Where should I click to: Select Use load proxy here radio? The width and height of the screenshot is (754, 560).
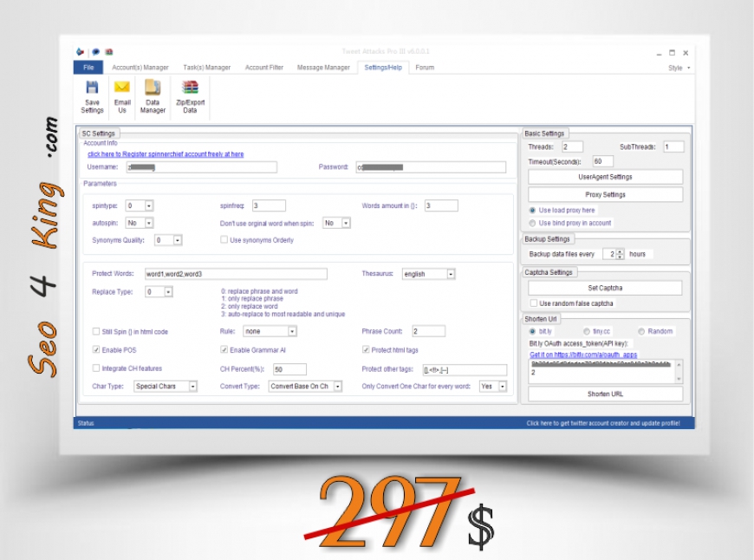[532, 211]
